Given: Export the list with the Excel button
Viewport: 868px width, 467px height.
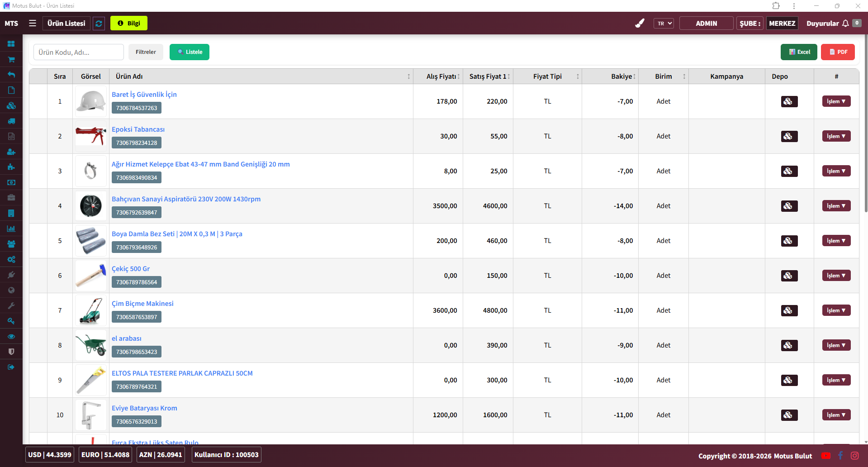Looking at the screenshot, I should tap(799, 52).
